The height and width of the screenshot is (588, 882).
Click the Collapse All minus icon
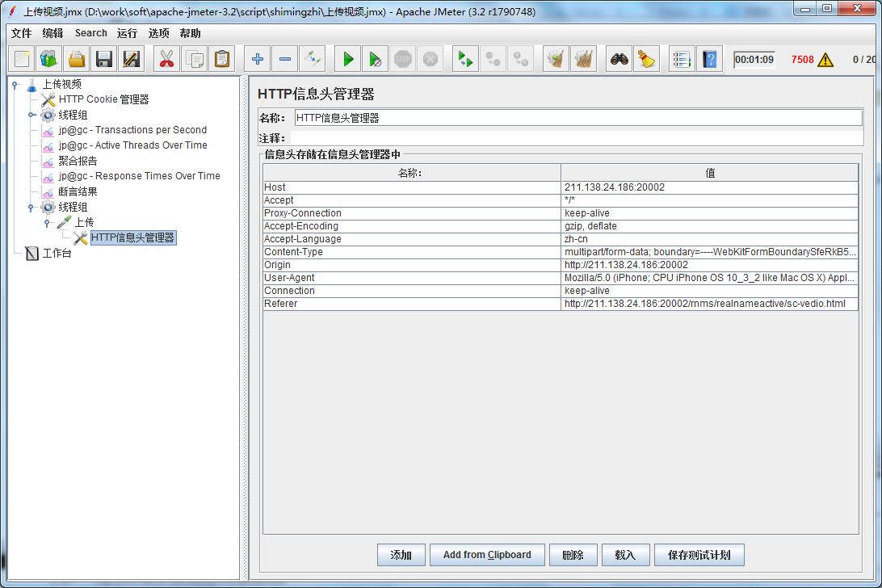click(285, 59)
